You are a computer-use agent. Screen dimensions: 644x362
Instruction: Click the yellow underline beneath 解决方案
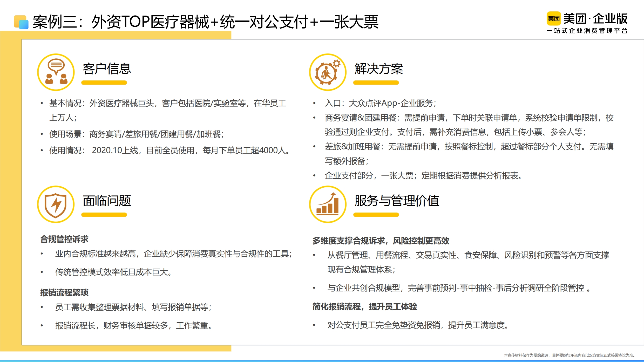point(376,83)
